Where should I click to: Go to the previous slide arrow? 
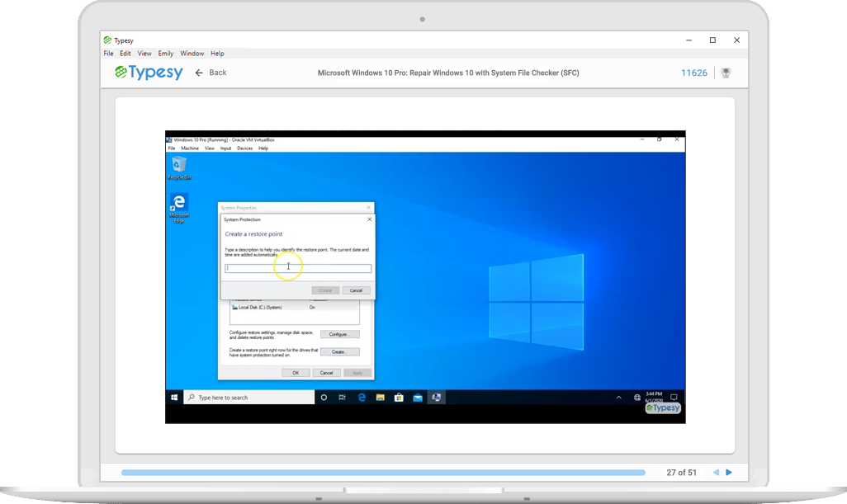[x=717, y=472]
